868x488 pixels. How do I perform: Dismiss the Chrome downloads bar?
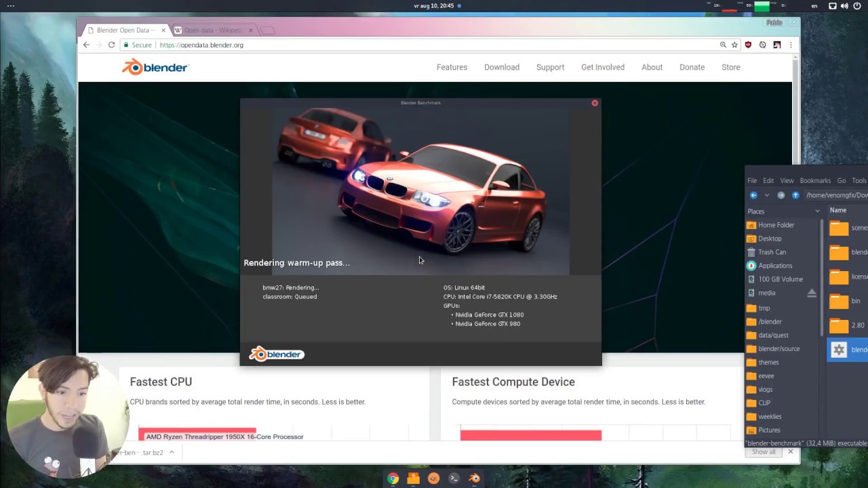click(790, 452)
